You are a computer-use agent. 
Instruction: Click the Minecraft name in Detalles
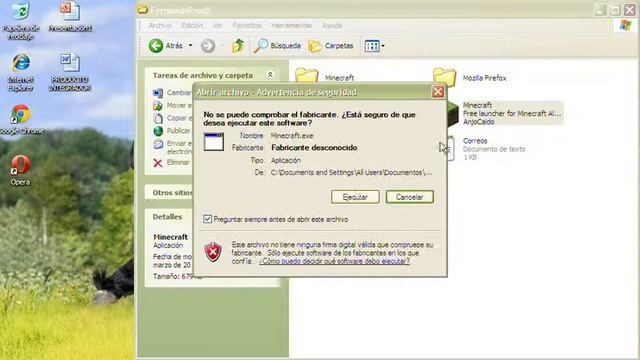[x=171, y=237]
